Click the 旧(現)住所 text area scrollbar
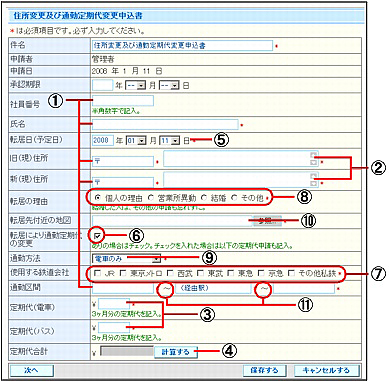 point(314,159)
